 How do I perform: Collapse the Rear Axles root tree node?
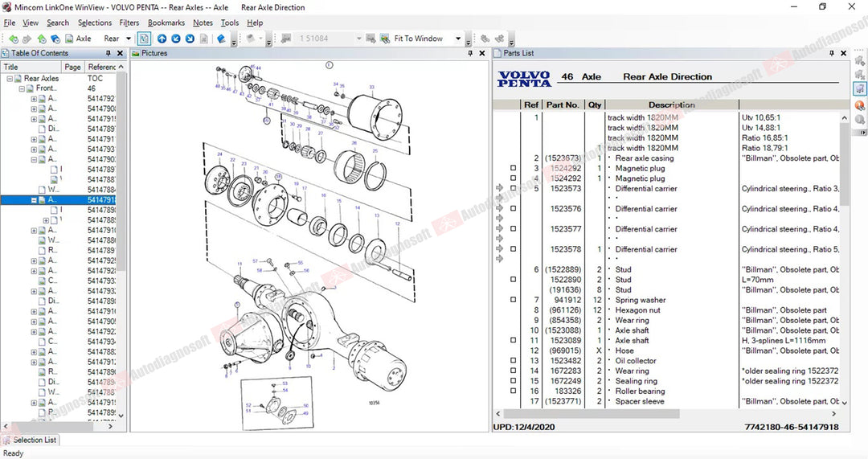10,79
